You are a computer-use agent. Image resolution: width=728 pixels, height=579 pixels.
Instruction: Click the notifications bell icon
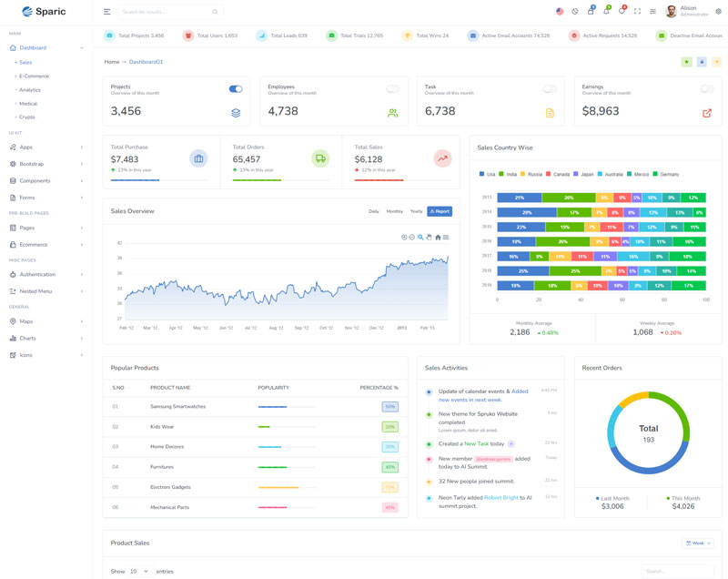click(x=606, y=12)
